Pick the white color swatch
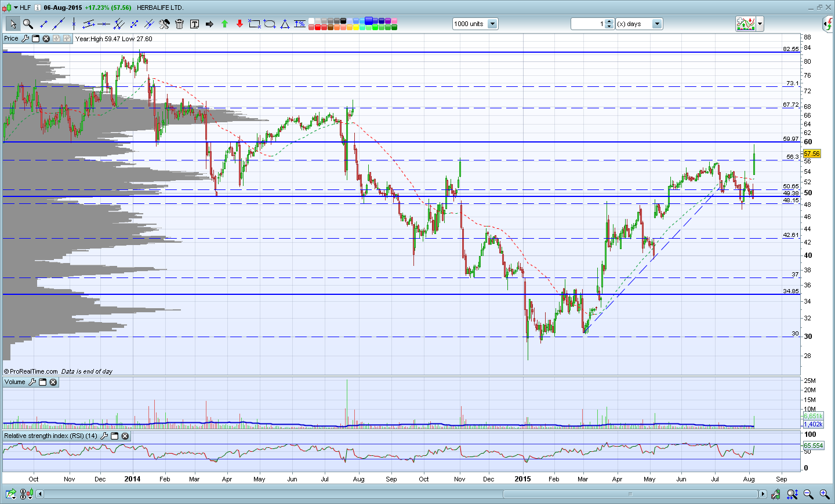This screenshot has height=504, width=835. click(311, 21)
